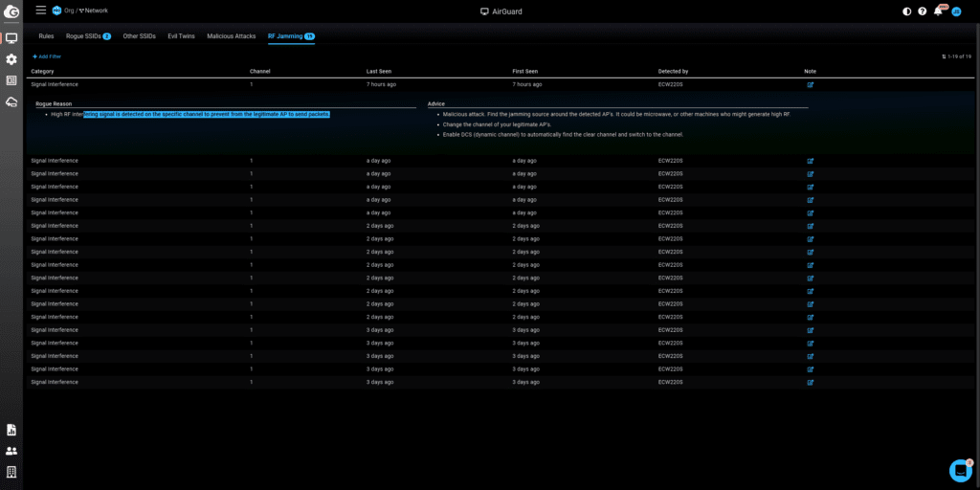This screenshot has width=980, height=490.
Task: Open the hamburger navigation menu
Action: coord(40,11)
